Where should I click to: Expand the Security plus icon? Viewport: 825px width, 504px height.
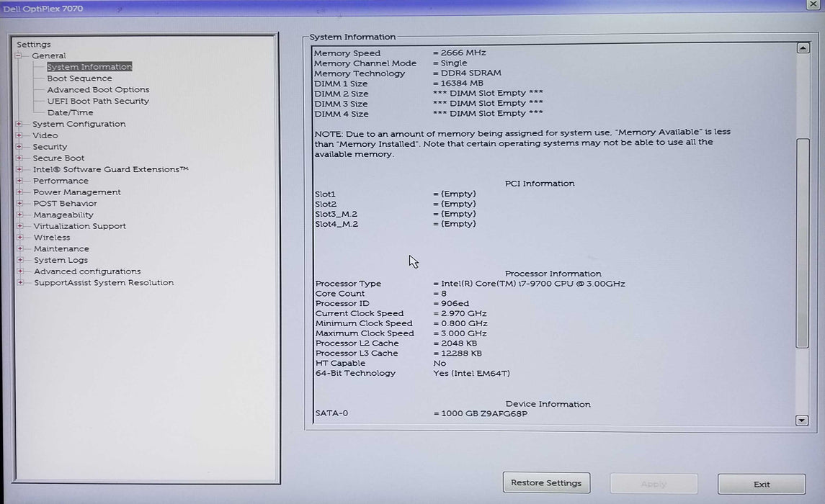(x=19, y=147)
